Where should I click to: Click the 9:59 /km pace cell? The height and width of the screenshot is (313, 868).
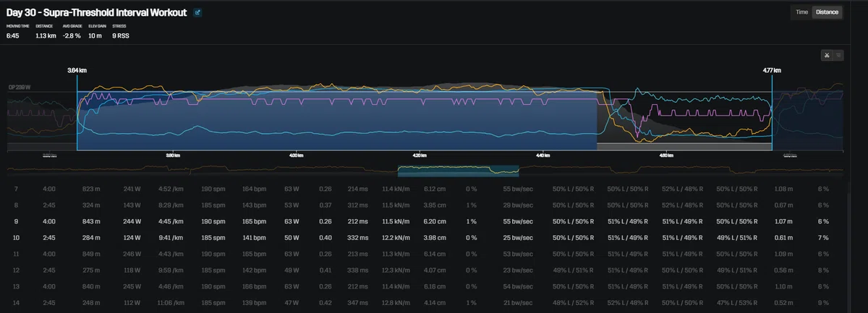(x=171, y=270)
